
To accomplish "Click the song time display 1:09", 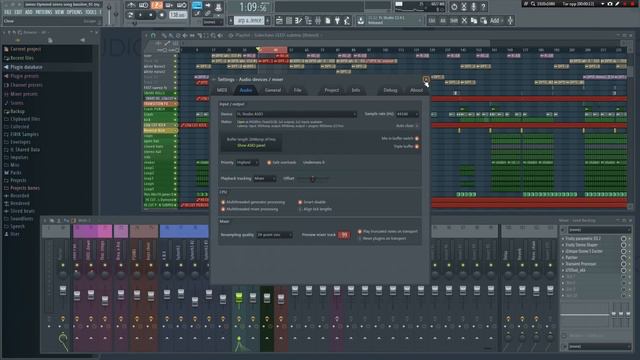I will coord(253,7).
